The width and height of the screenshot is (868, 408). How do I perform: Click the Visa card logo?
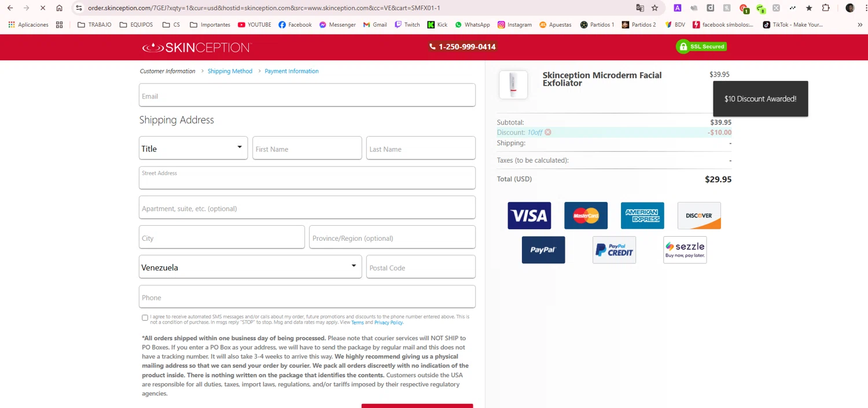529,215
